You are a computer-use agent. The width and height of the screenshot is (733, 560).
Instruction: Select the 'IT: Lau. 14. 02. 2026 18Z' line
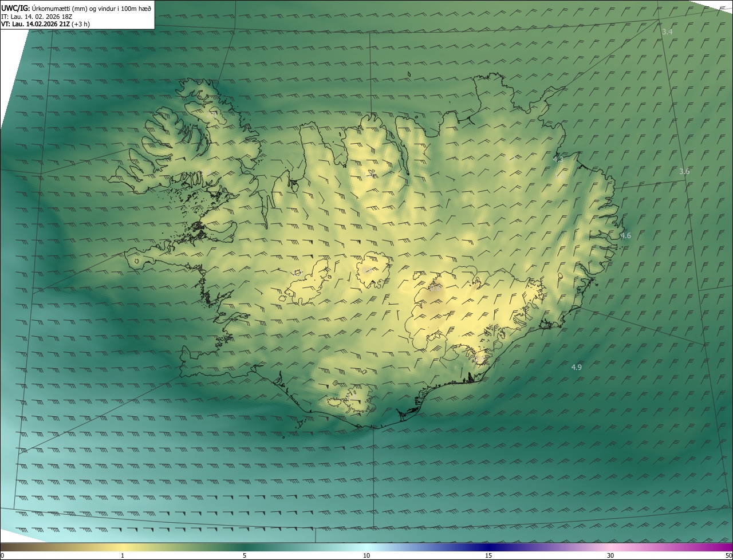point(37,16)
